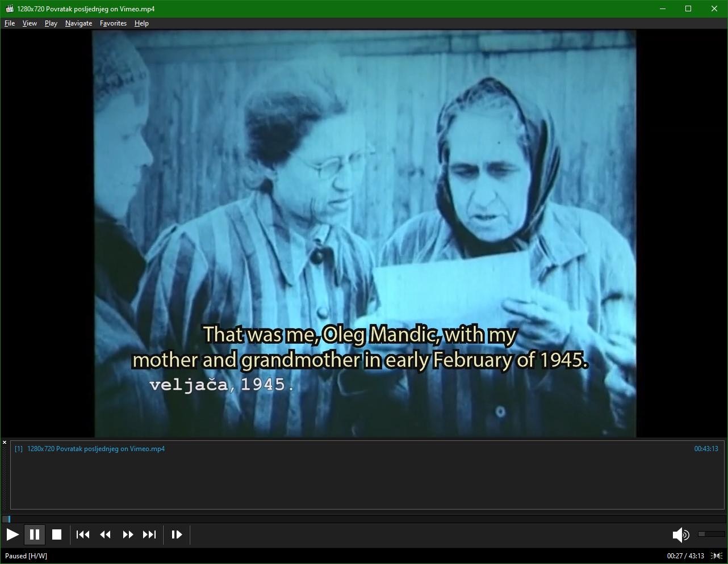Decrease speed with the rewind button
Viewport: 728px width, 564px height.
(105, 534)
